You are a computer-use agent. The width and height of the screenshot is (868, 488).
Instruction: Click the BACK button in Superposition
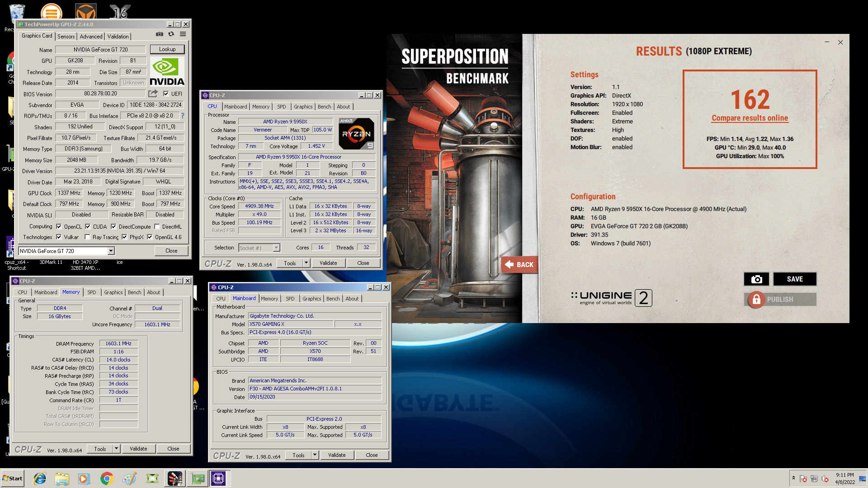(519, 265)
